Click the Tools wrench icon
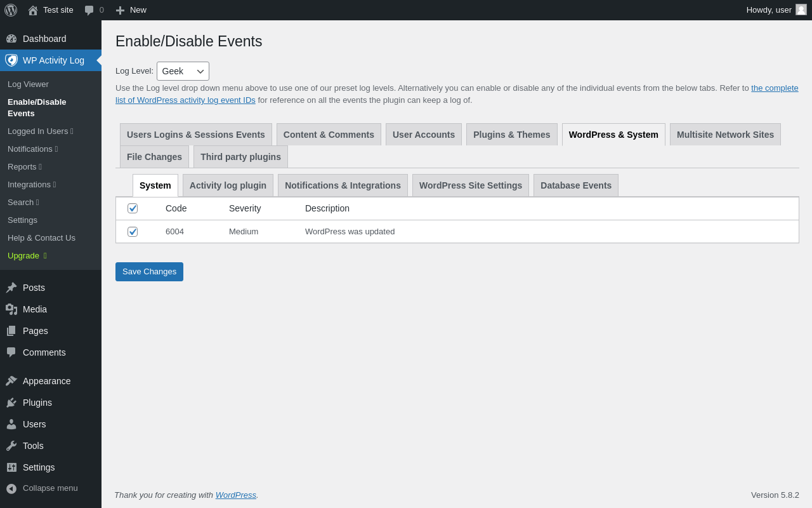The height and width of the screenshot is (508, 812). tap(11, 446)
